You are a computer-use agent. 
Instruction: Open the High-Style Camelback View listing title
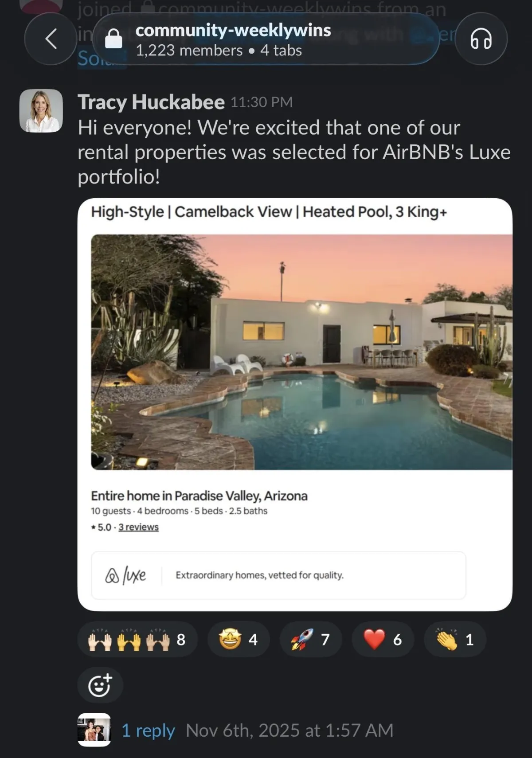(x=269, y=212)
